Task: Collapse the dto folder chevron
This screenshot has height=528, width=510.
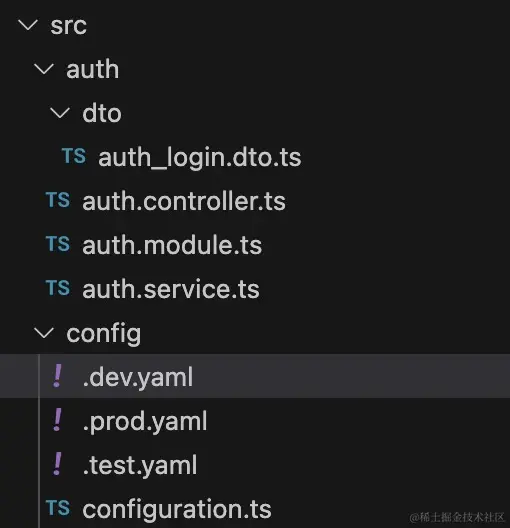Action: [60, 113]
